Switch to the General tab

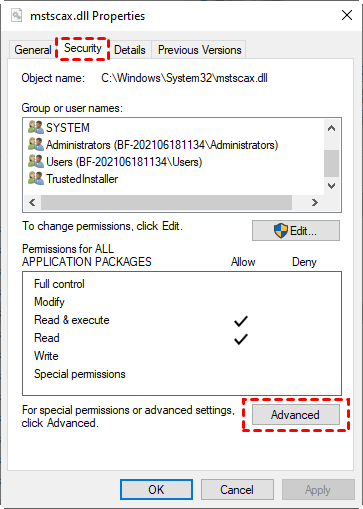(33, 50)
